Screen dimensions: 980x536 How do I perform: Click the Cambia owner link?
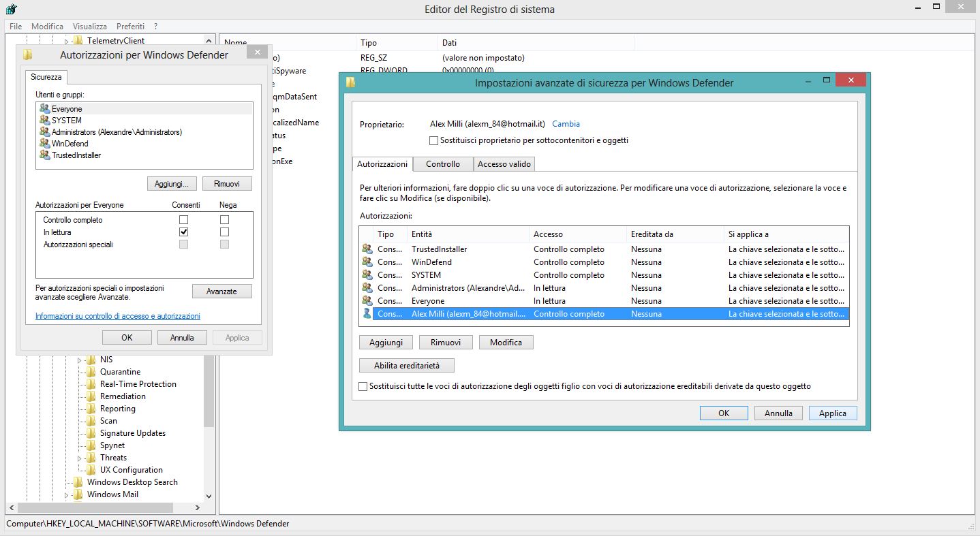tap(566, 124)
